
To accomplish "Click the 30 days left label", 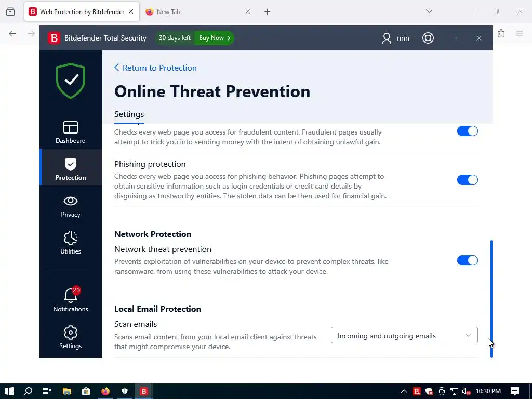I will point(175,38).
